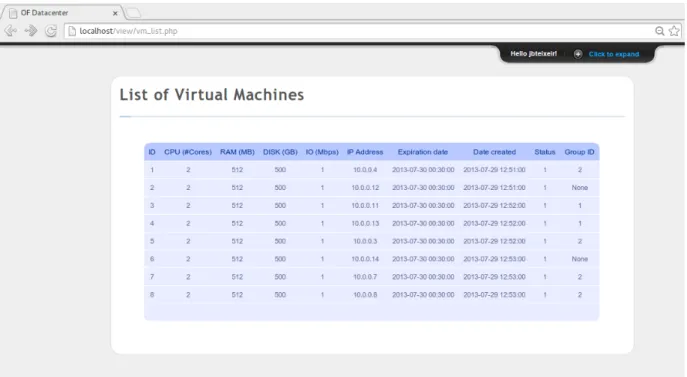Click the zoom magnifier icon in address bar
Image resolution: width=687 pixels, height=377 pixels.
pos(659,31)
